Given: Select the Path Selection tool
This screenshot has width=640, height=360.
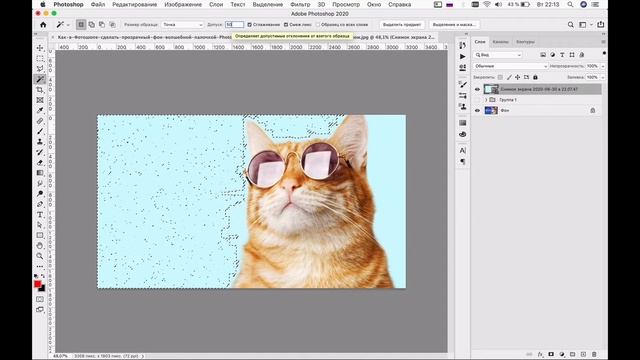Looking at the screenshot, I should point(40,225).
